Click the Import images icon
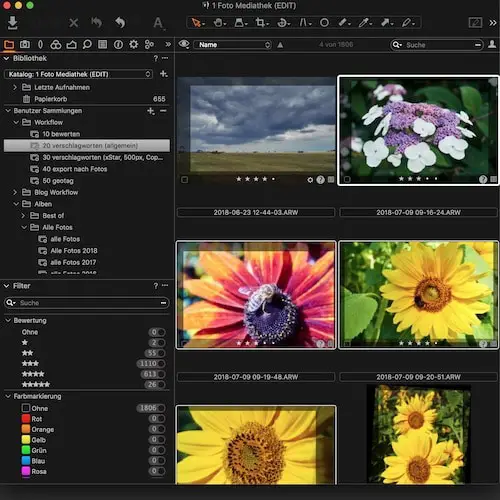The width and height of the screenshot is (500, 500). coord(12,23)
